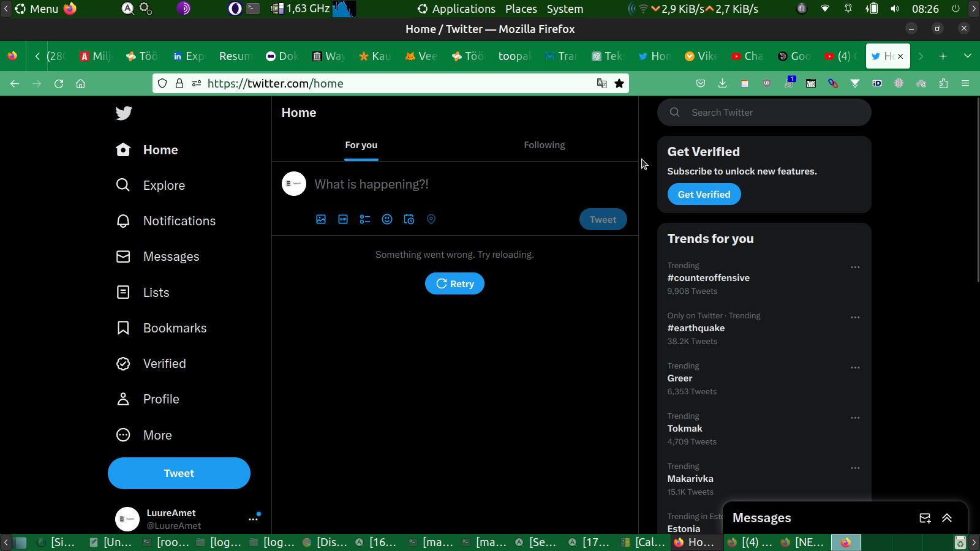
Task: Click the notification bell in system panel
Action: coord(848,9)
